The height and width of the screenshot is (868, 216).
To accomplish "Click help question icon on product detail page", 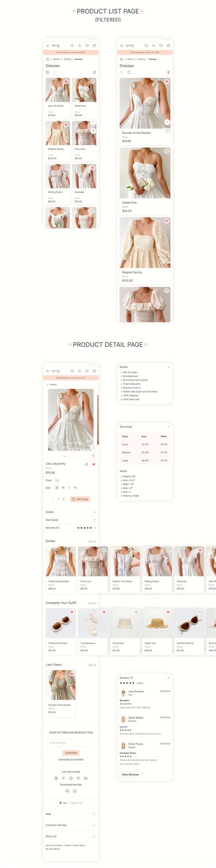I will tap(93, 456).
